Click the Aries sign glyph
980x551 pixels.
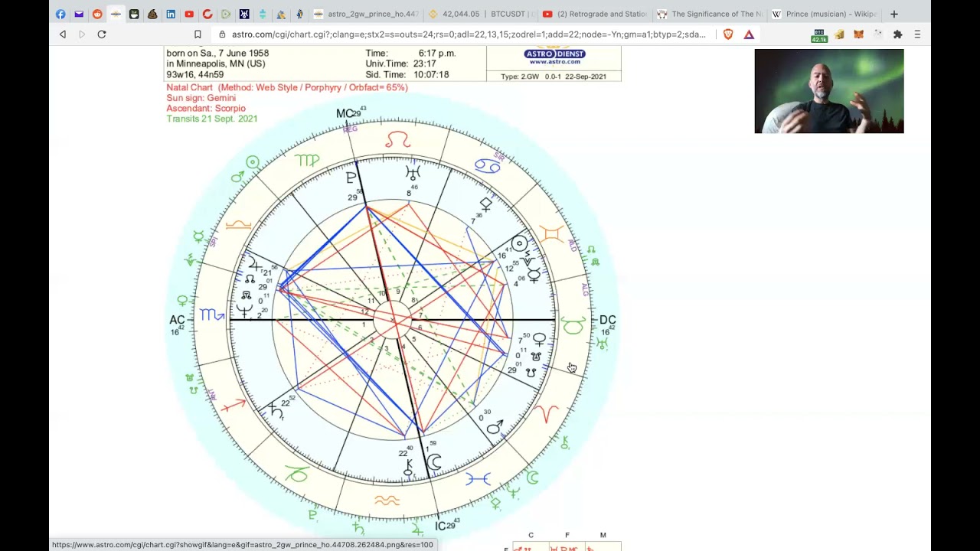545,415
